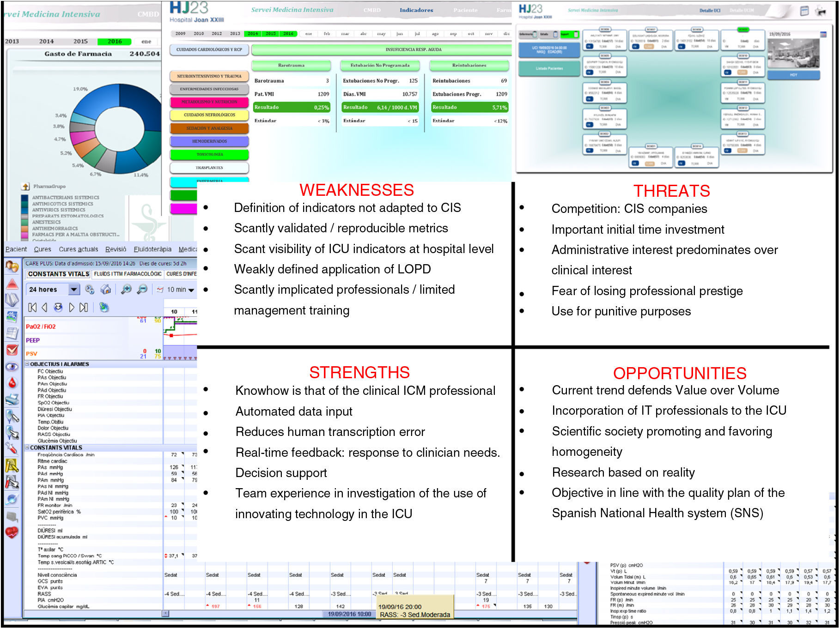Click the blood drop sidebar icon

click(12, 383)
